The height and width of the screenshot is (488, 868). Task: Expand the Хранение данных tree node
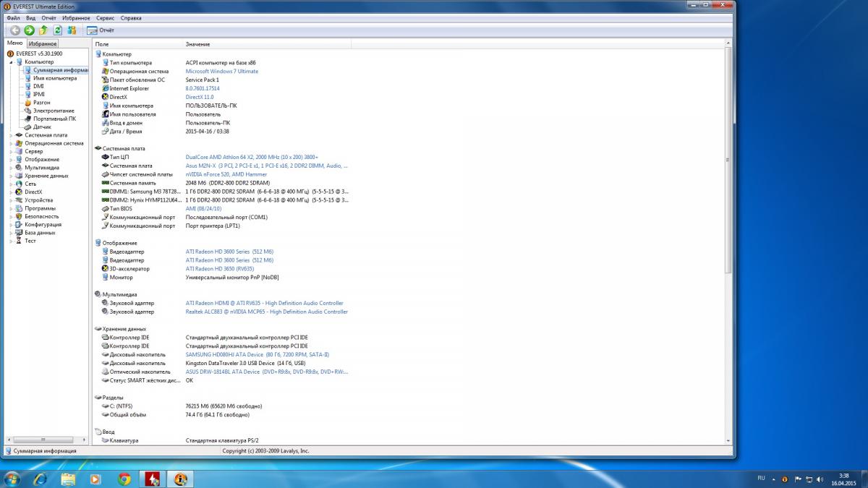tap(11, 176)
